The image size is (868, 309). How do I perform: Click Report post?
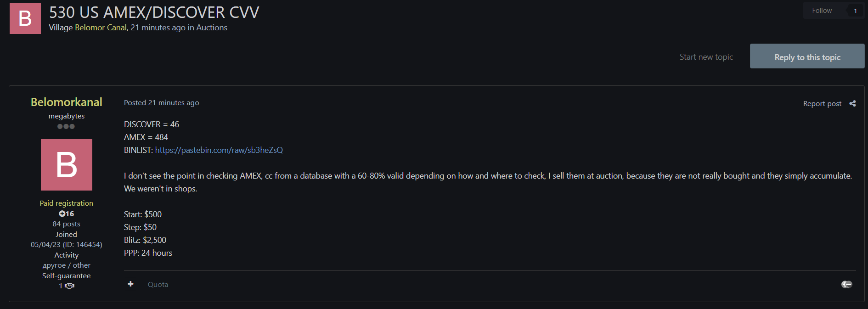(822, 104)
